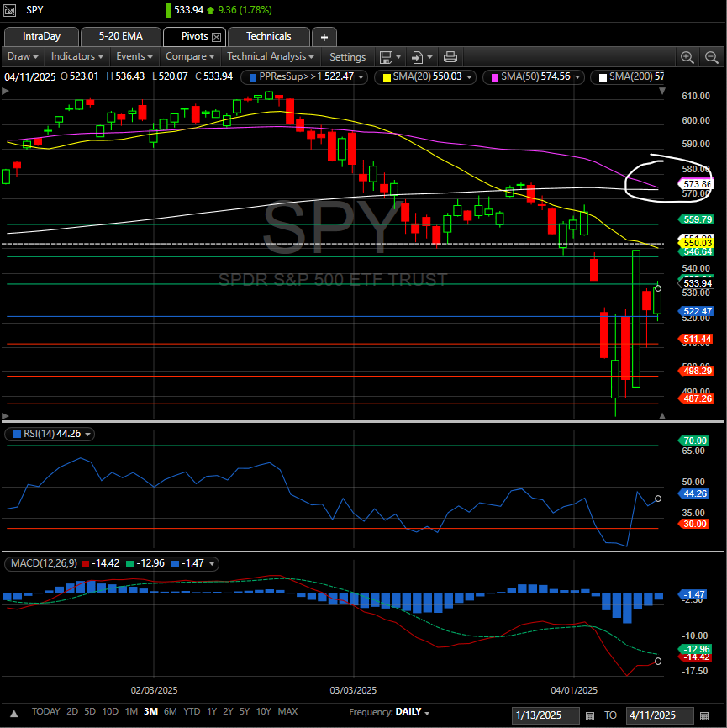The image size is (727, 728).
Task: Select the YTD time range
Action: coord(192,711)
